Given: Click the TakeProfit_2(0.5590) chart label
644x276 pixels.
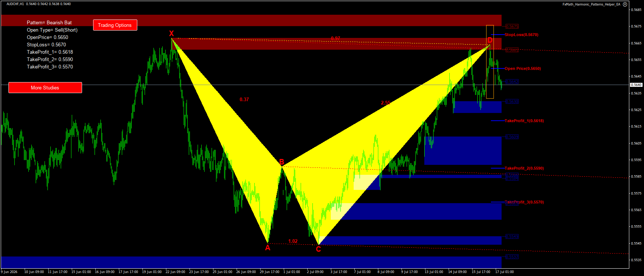Looking at the screenshot, I should point(524,168).
